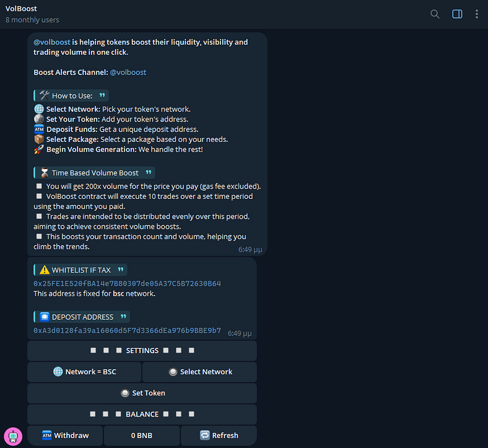Image resolution: width=488 pixels, height=448 pixels.
Task: Click the Withdraw button
Action: point(65,436)
